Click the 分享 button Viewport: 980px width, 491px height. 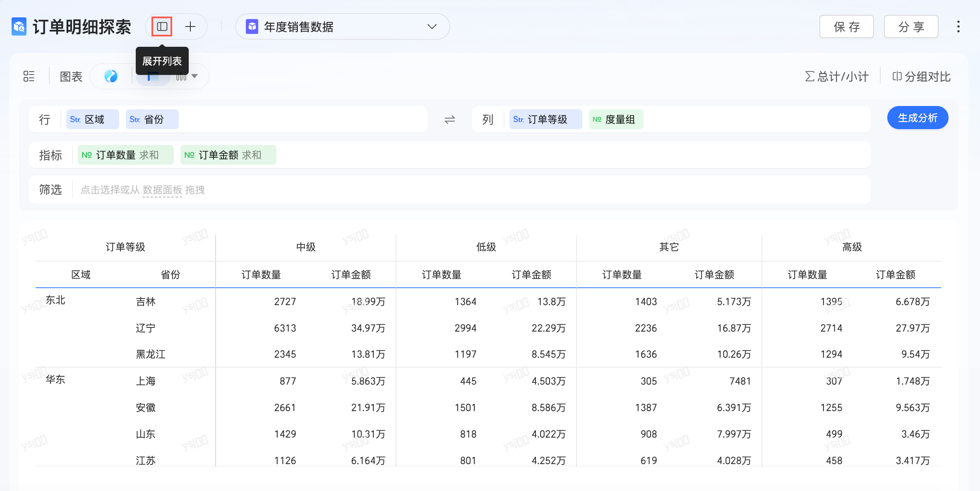click(911, 27)
